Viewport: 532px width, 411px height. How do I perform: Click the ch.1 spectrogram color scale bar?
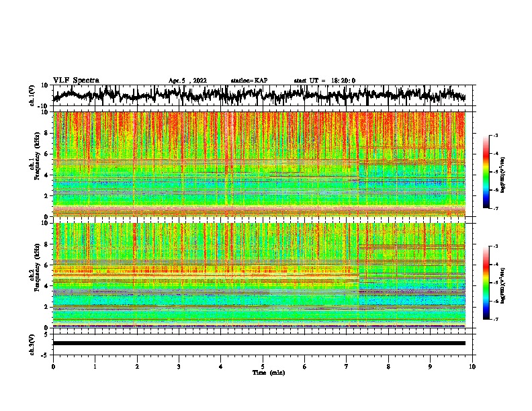click(x=486, y=172)
